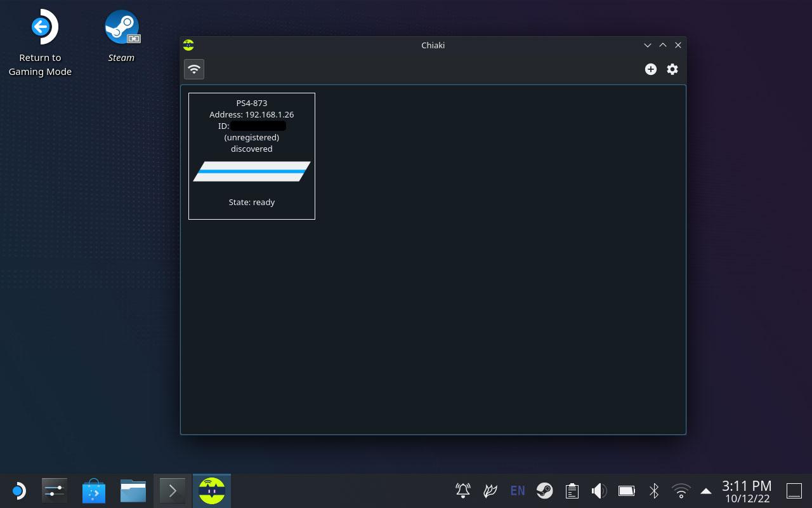
Task: Open the clock showing 3:11 PM
Action: 747,491
